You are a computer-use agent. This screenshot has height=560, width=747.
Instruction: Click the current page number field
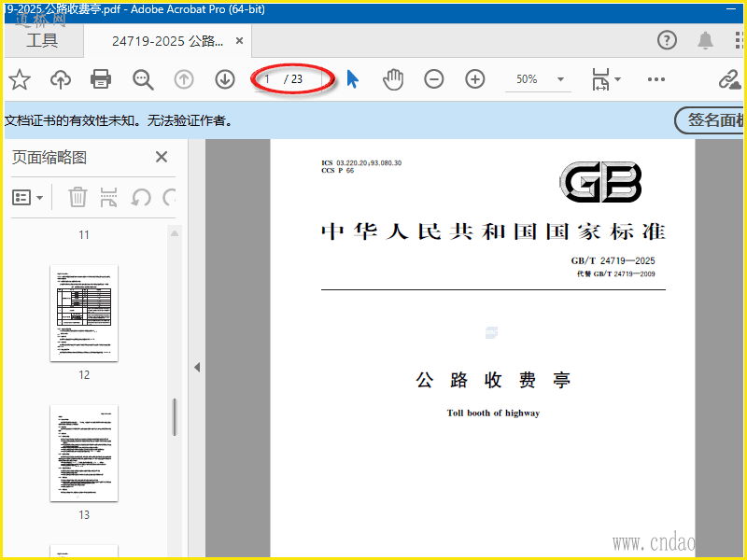pos(269,79)
